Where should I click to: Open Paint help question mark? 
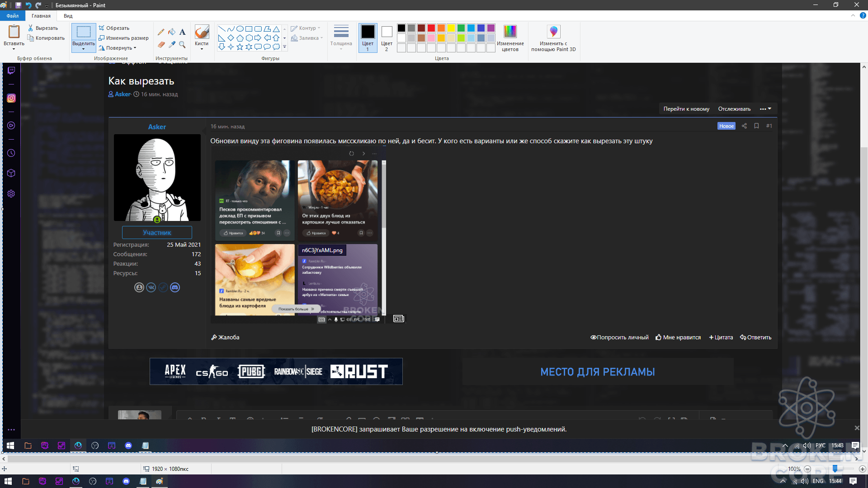[863, 15]
